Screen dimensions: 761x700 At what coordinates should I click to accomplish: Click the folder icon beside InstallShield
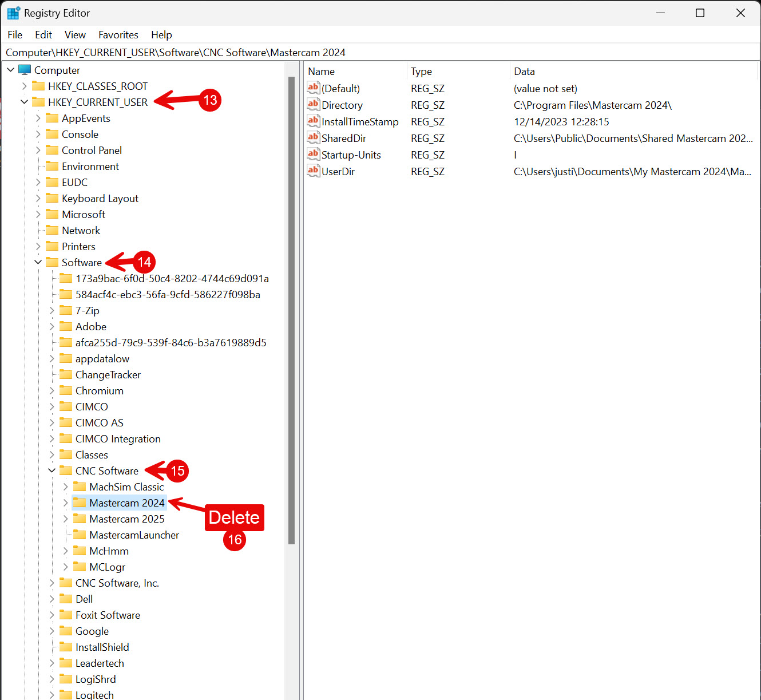click(66, 647)
